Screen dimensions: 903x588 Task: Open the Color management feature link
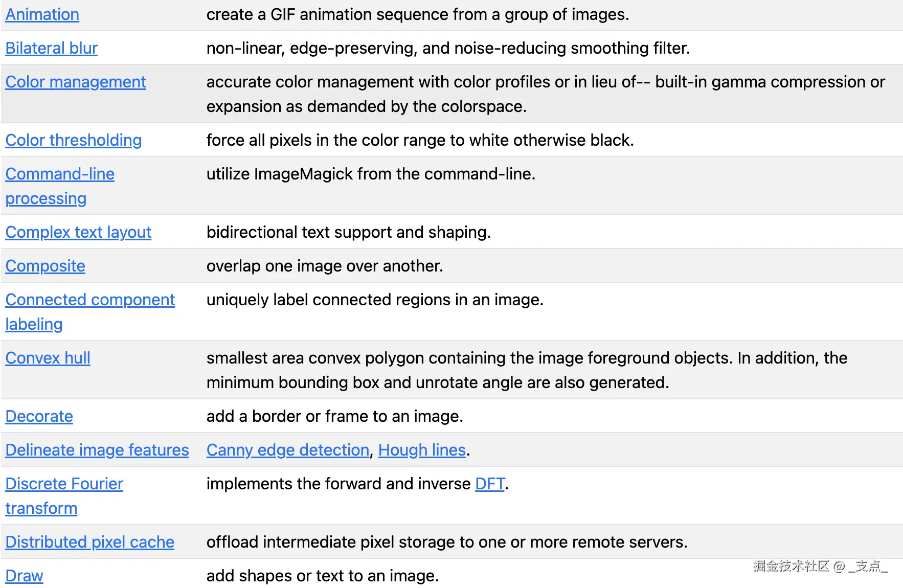click(76, 82)
